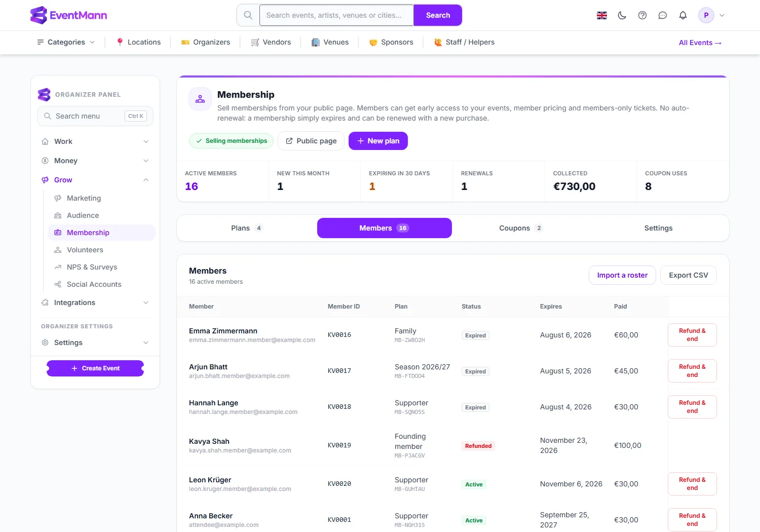The width and height of the screenshot is (760, 532).
Task: Select the Members tab
Action: click(385, 228)
